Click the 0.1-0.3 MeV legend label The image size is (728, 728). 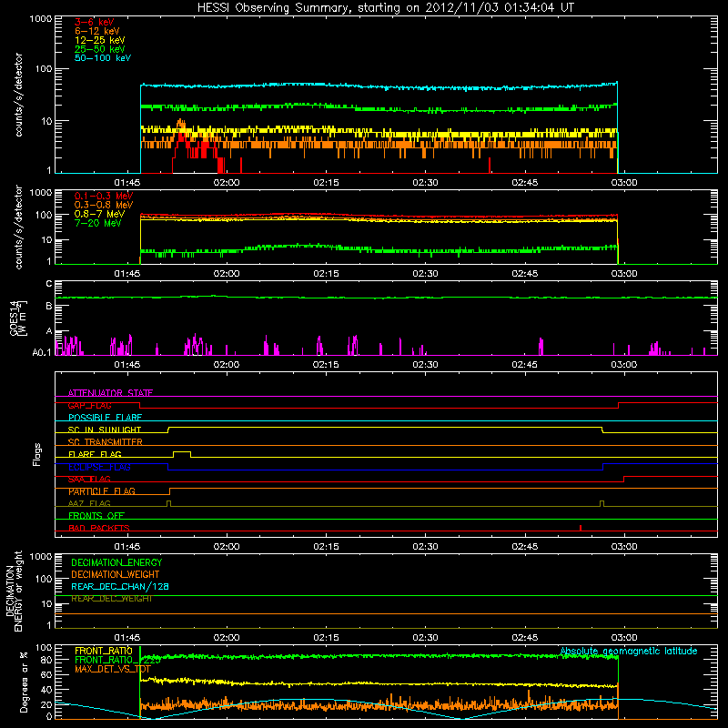pyautogui.click(x=104, y=196)
